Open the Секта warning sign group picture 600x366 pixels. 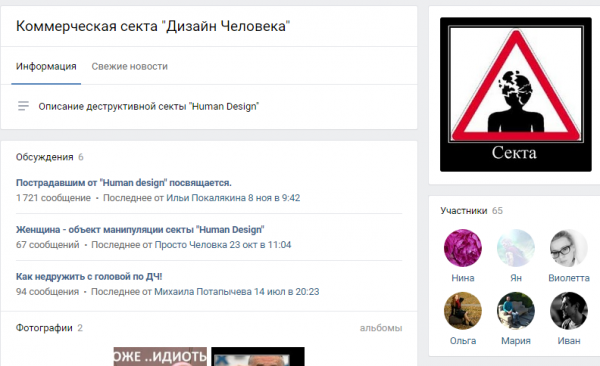[515, 94]
